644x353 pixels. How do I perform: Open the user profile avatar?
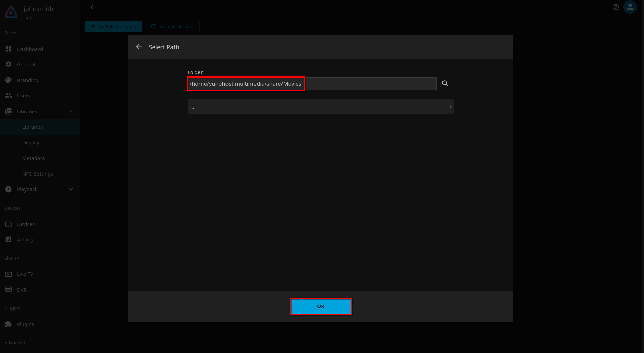click(630, 7)
